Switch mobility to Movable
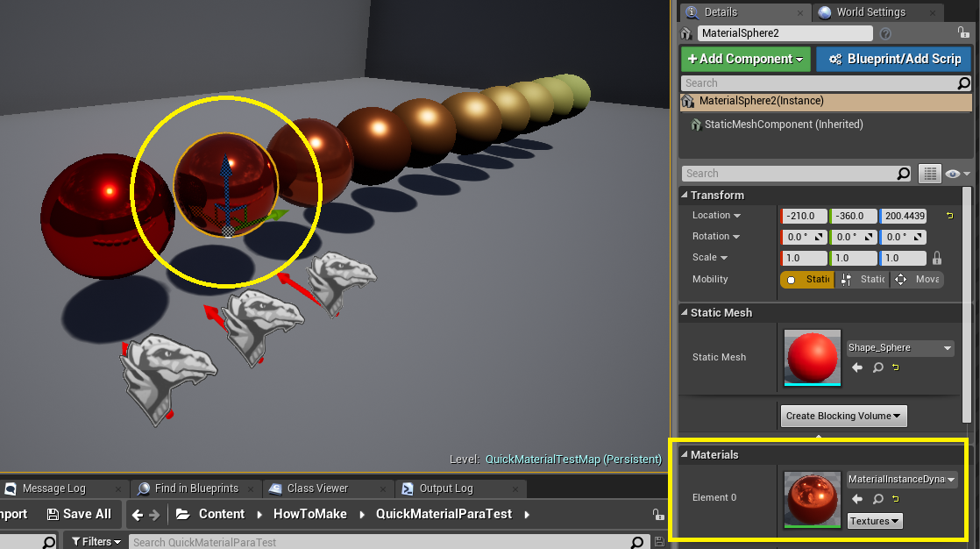The width and height of the screenshot is (980, 549). pos(918,279)
